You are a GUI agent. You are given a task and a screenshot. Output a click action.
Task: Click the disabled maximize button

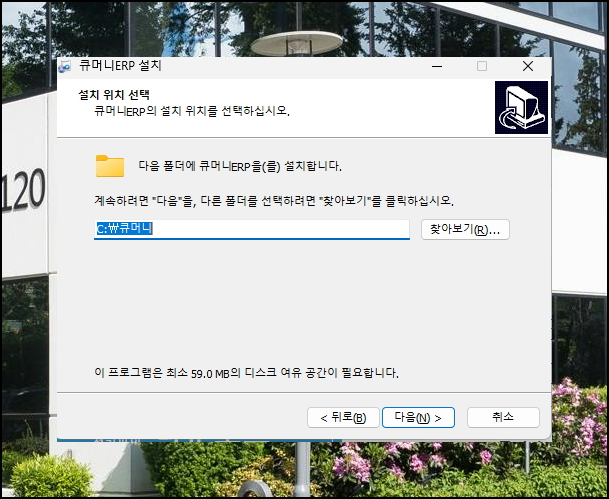482,66
